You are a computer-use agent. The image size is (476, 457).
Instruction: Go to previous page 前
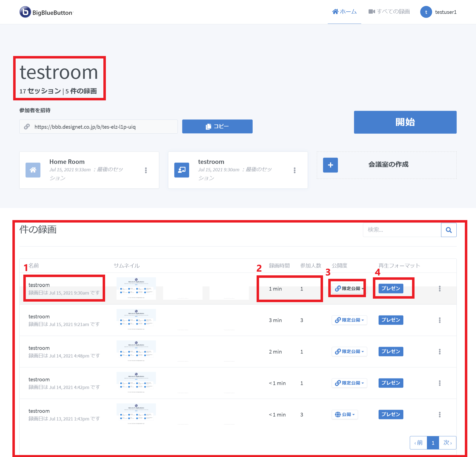(x=418, y=443)
